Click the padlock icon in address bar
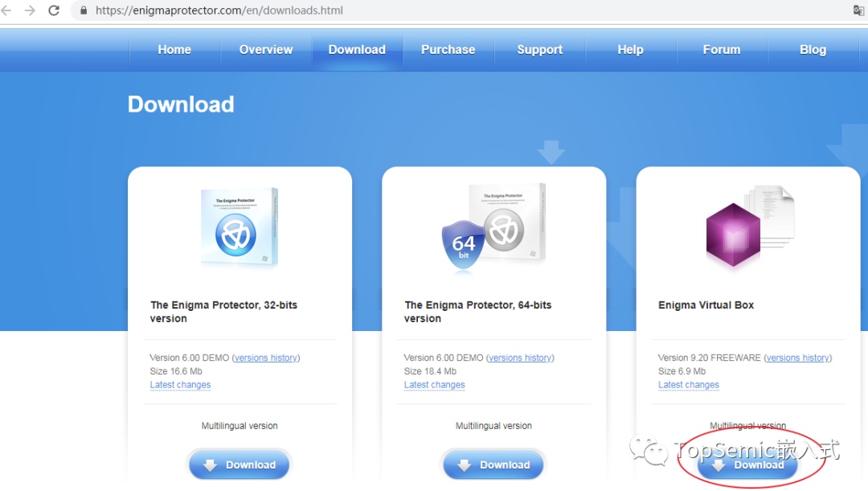This screenshot has height=491, width=868. [84, 10]
